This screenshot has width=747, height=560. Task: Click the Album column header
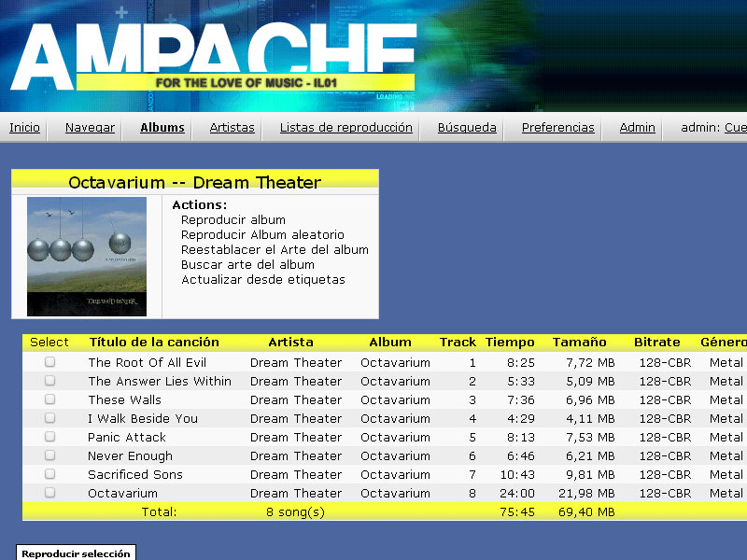click(390, 342)
